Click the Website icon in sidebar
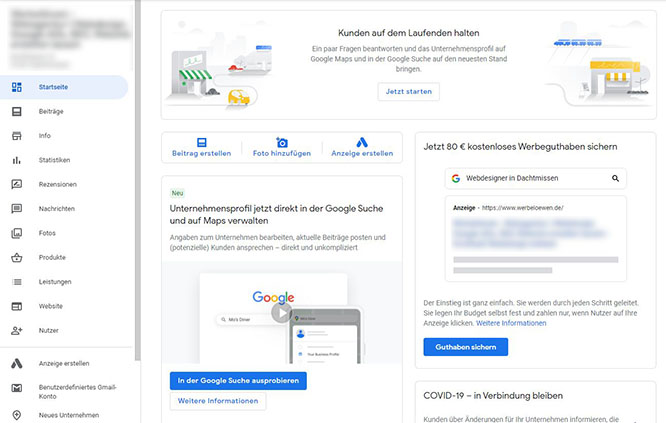The image size is (666, 423). pos(17,306)
